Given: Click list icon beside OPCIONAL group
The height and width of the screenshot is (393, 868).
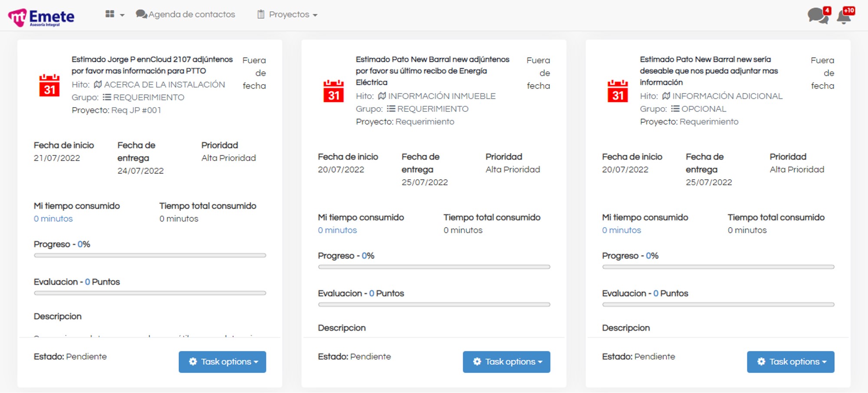Looking at the screenshot, I should [675, 109].
